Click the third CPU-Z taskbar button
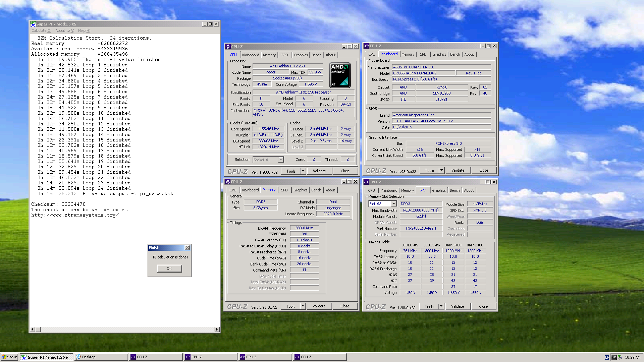This screenshot has height=362, width=644. pyautogui.click(x=265, y=357)
